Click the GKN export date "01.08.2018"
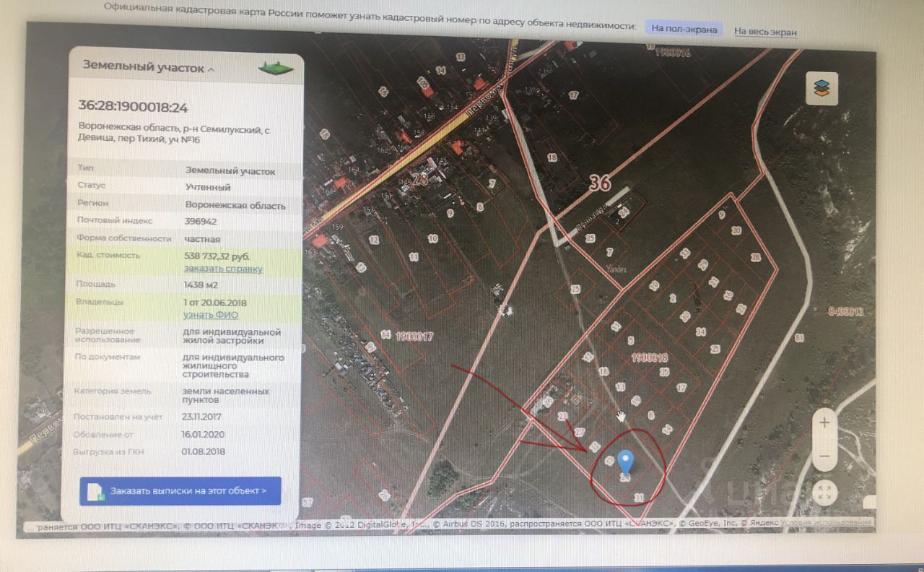Viewport: 924px width, 572px height. tap(204, 451)
